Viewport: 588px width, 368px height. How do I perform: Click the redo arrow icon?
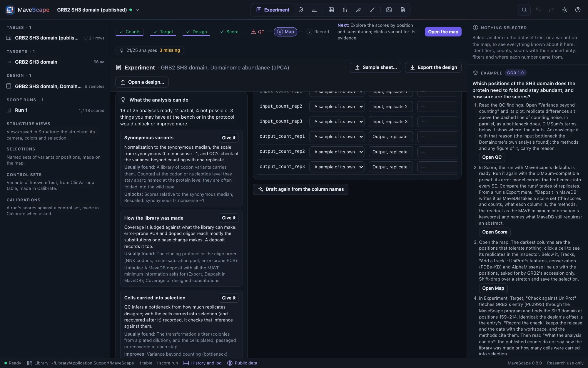tap(552, 10)
